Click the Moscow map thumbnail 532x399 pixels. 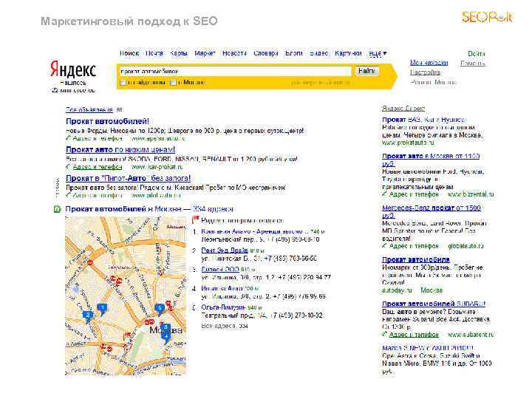point(126,296)
